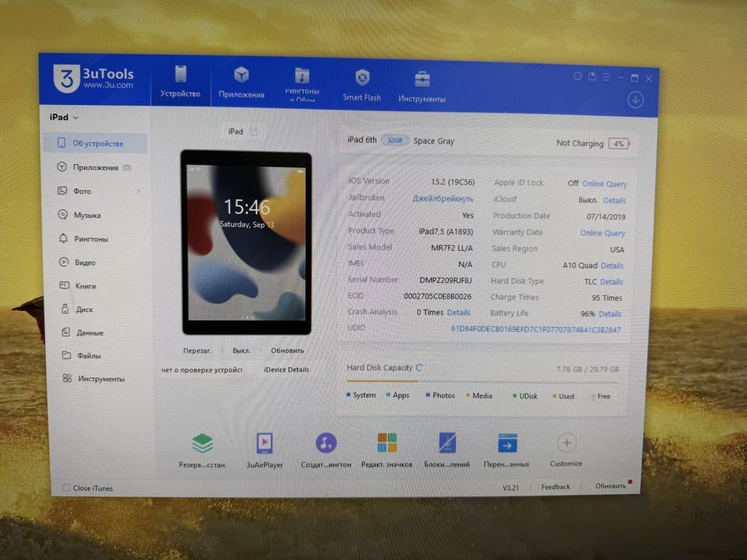Image resolution: width=747 pixels, height=560 pixels.
Task: Click the Feedback link
Action: click(x=556, y=487)
